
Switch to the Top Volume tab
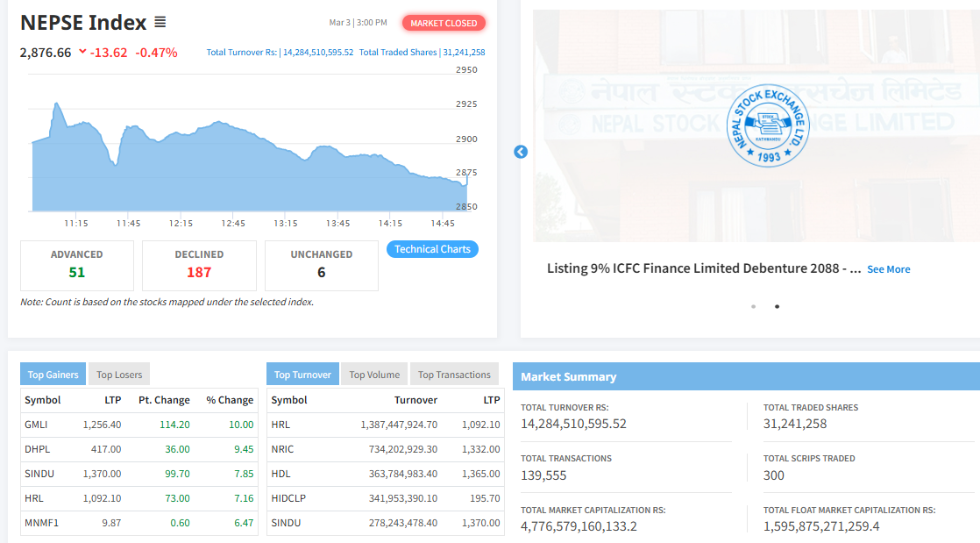coord(374,375)
